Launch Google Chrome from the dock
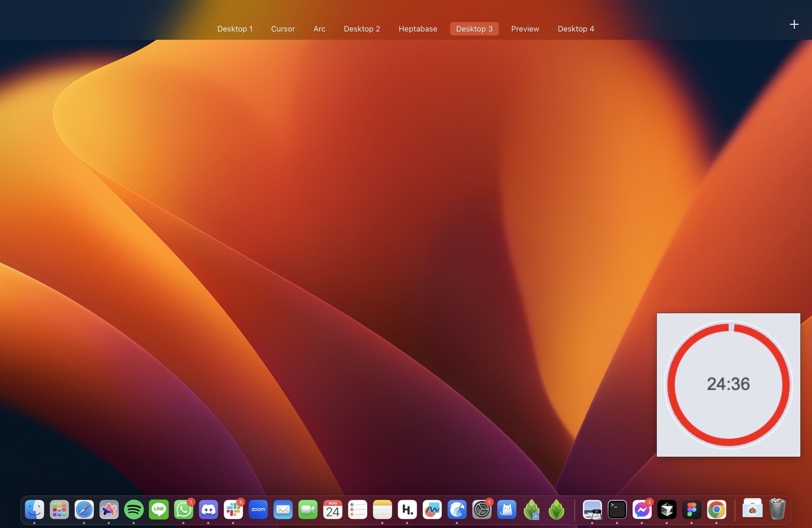Viewport: 812px width, 528px height. [716, 510]
